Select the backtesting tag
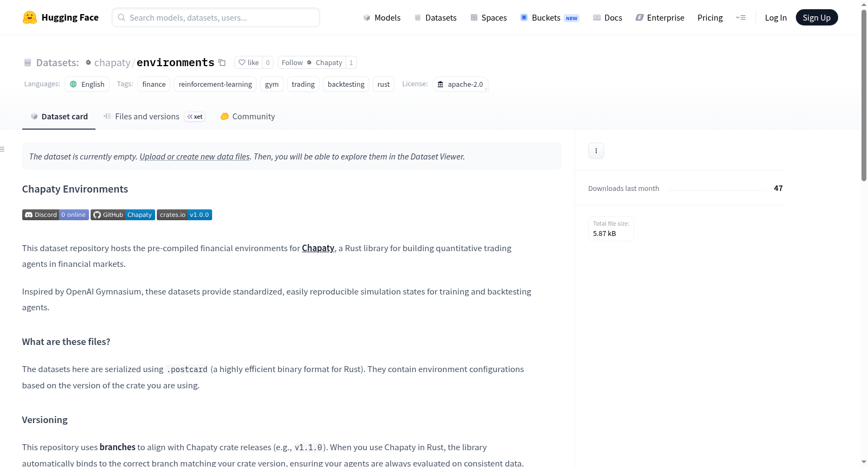 [x=346, y=84]
